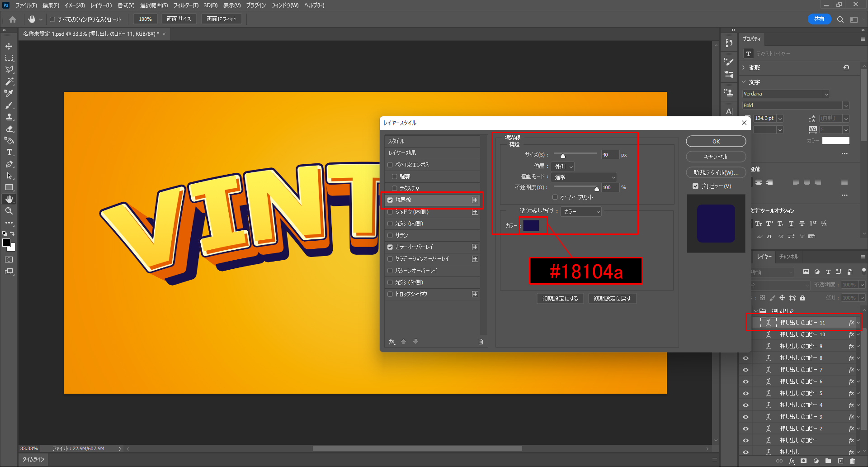
Task: Select the Magic Wand tool
Action: pos(9,81)
